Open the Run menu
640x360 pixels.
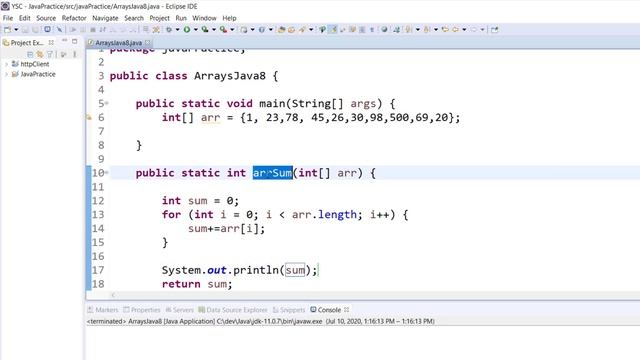[x=181, y=18]
